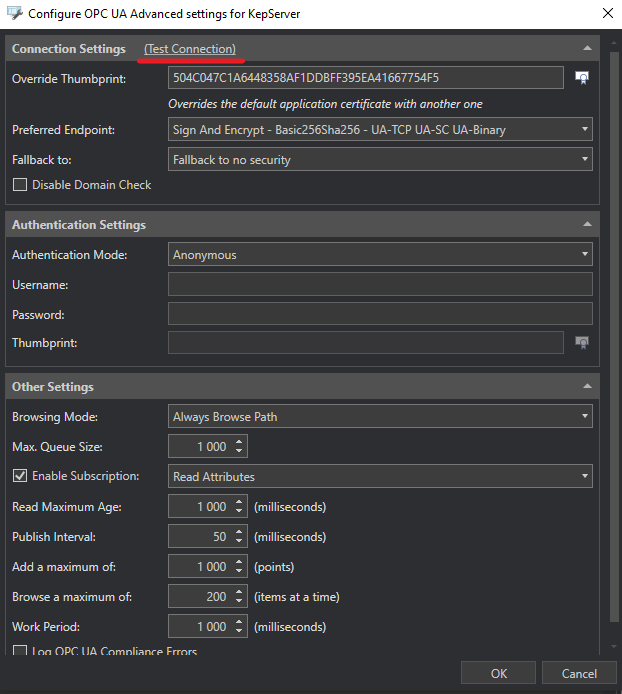Screen dimensions: 622x694
Task: Focus the Password input field
Action: click(x=380, y=314)
